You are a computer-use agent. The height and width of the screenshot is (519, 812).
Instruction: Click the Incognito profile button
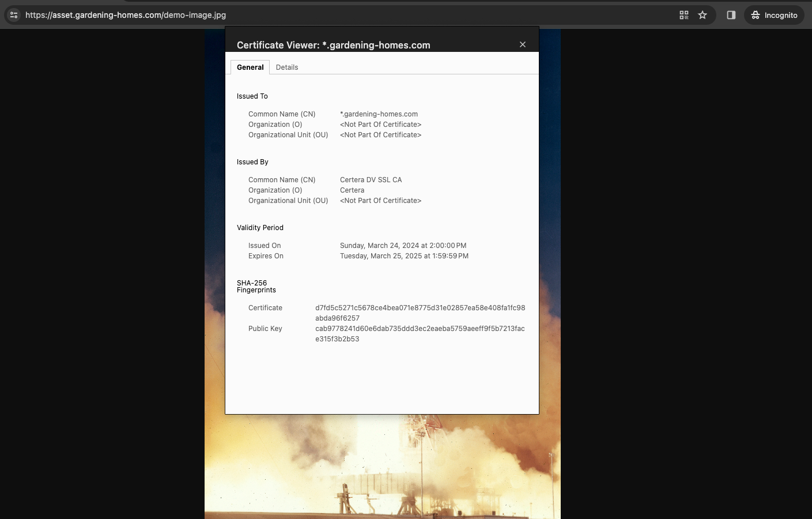click(774, 15)
